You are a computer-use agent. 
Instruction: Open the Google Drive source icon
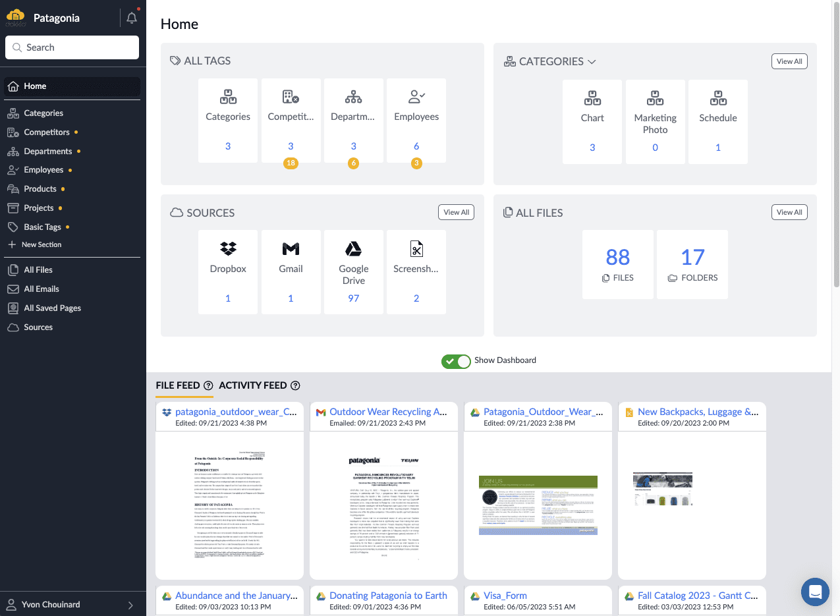point(354,248)
